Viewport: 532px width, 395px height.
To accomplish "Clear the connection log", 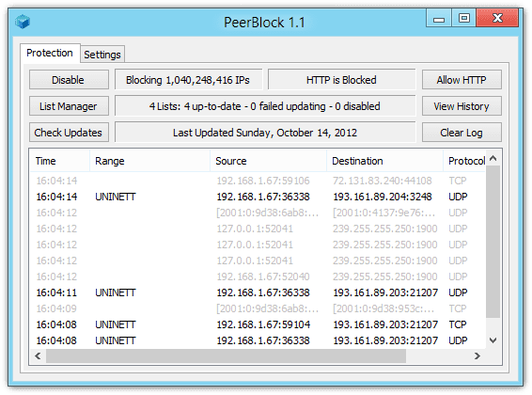I will (x=462, y=133).
